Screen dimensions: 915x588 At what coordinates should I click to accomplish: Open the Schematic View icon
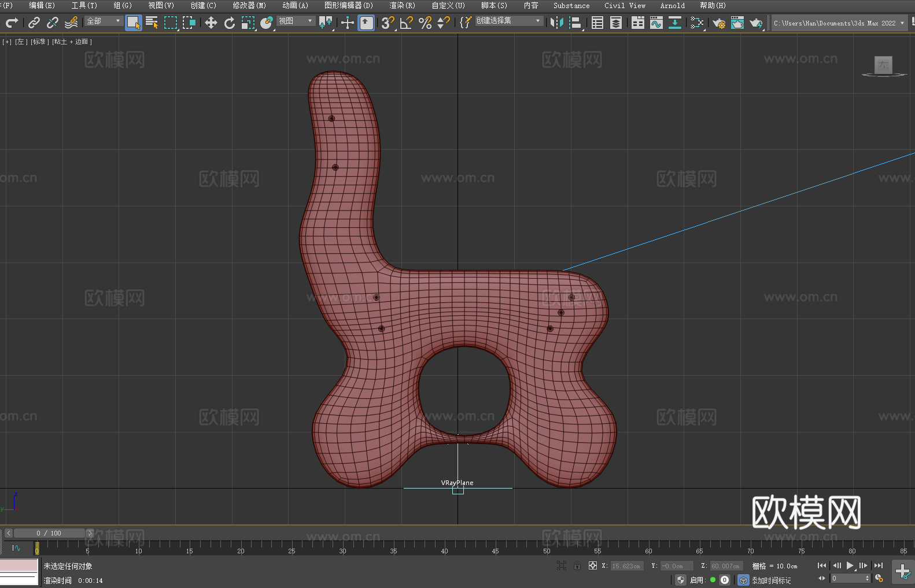(x=675, y=23)
